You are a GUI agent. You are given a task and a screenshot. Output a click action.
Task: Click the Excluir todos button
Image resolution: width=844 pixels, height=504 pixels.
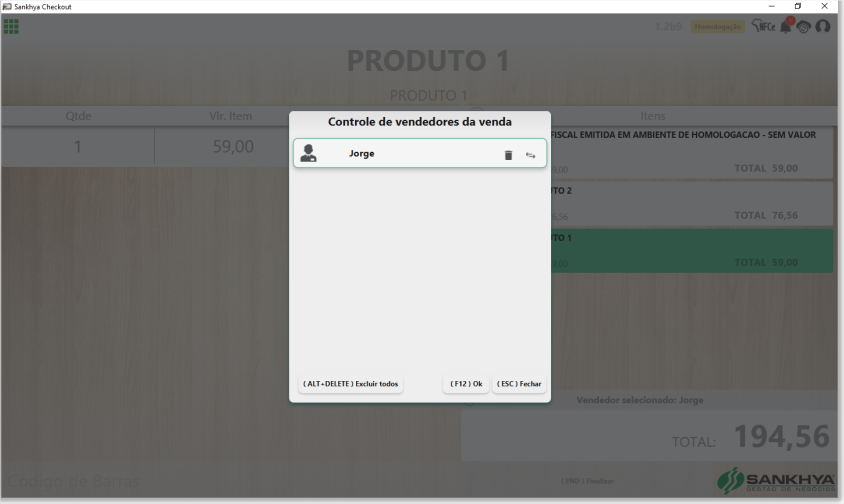click(x=350, y=384)
